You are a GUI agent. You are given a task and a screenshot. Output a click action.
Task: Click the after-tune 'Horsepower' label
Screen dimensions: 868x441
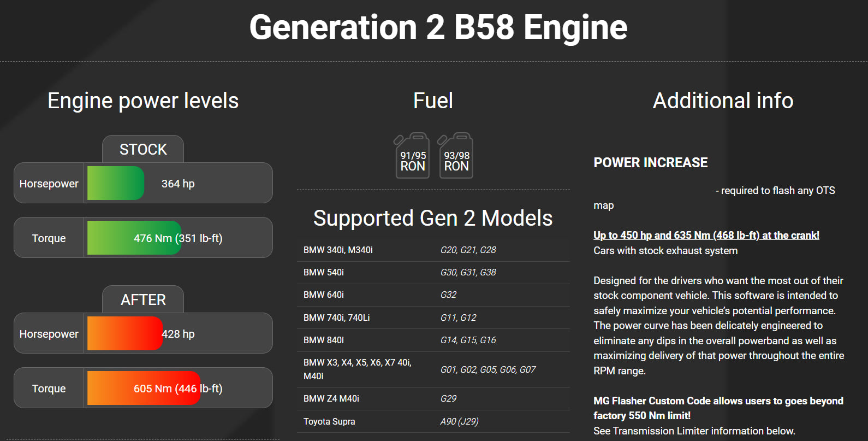point(49,334)
